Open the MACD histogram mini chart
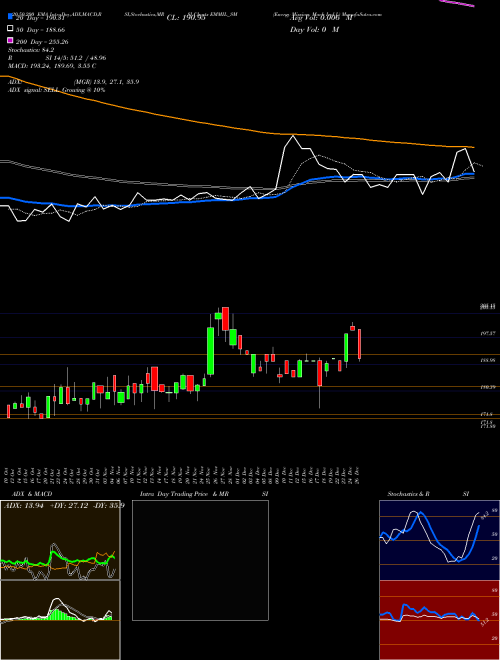This screenshot has height=660, width=500. pos(60,620)
